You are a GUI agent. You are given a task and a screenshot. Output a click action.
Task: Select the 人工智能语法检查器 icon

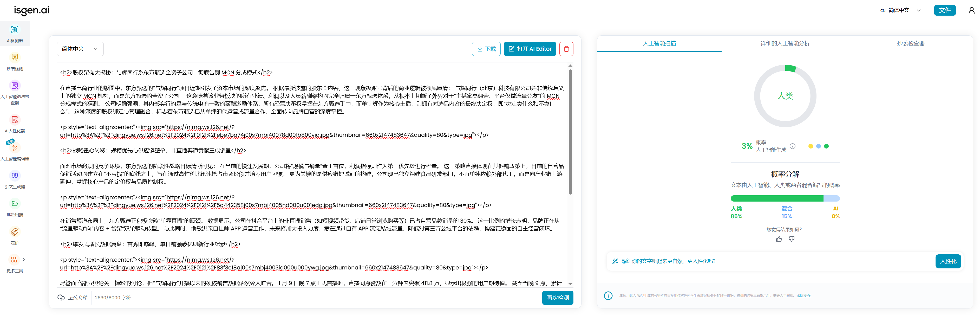(15, 86)
